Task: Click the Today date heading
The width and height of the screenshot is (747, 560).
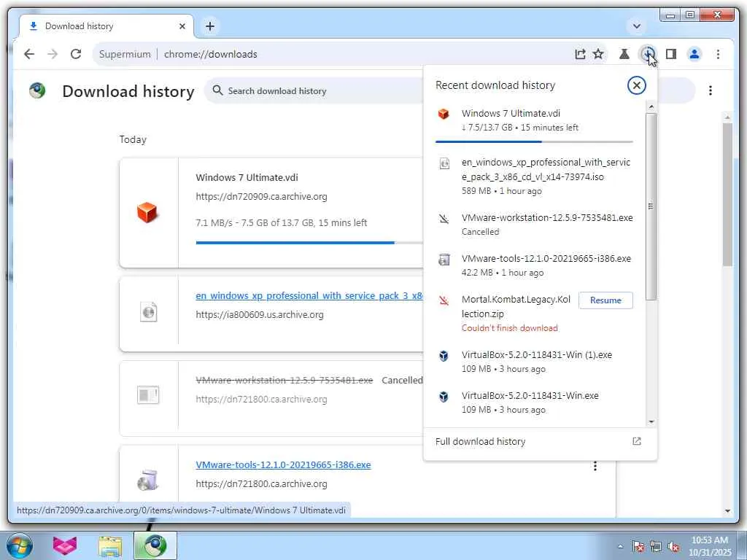Action: coord(133,139)
